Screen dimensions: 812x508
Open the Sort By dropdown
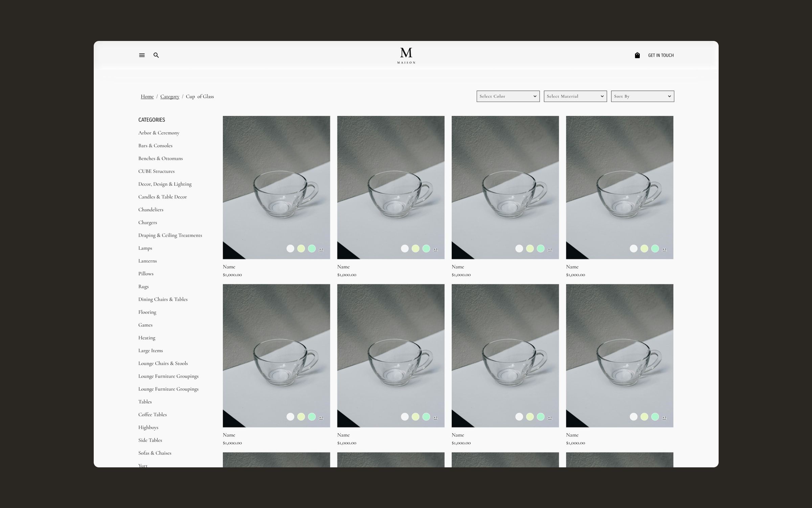642,96
